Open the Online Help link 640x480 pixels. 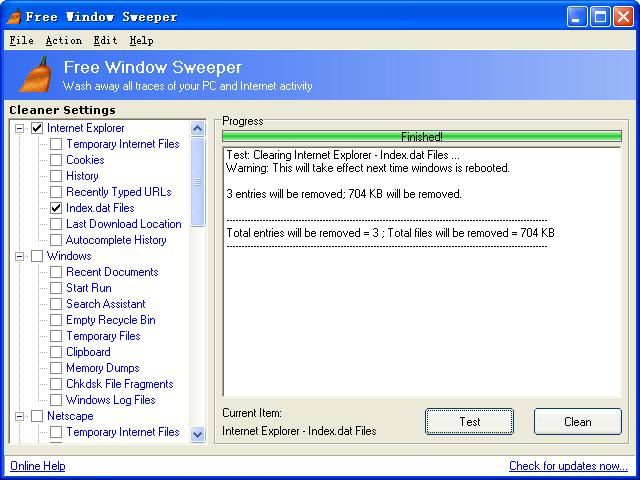(x=38, y=466)
